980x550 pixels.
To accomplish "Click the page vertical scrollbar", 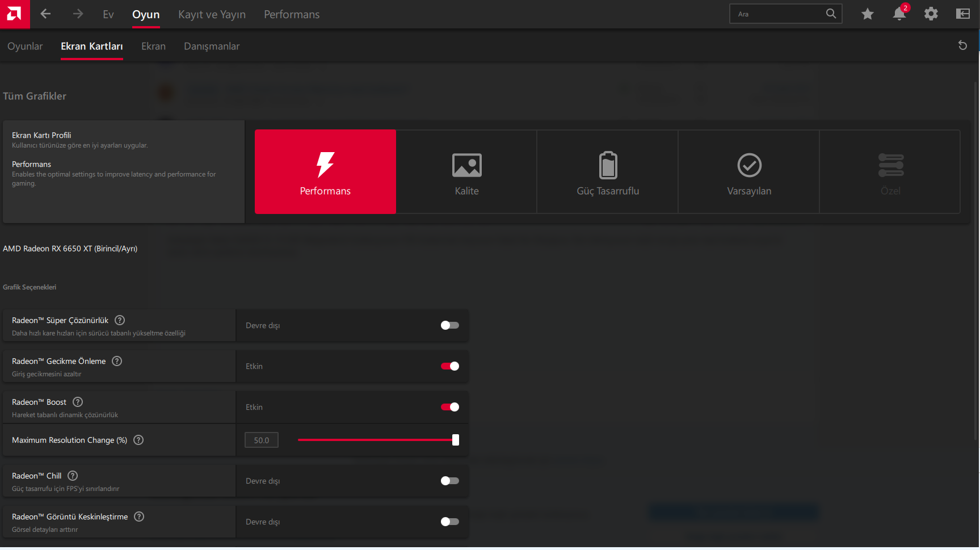I will coord(976,261).
